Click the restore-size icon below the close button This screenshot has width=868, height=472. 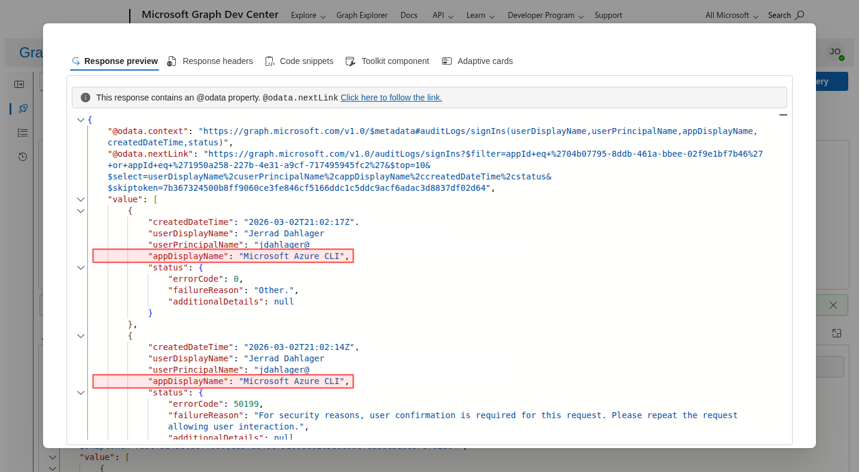(x=836, y=333)
